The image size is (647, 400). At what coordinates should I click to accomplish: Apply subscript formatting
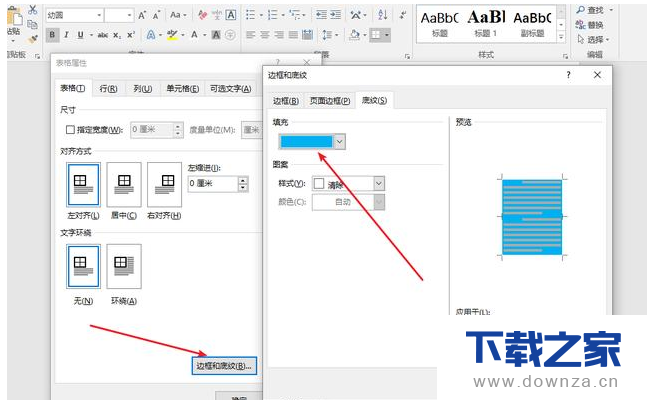[x=117, y=36]
